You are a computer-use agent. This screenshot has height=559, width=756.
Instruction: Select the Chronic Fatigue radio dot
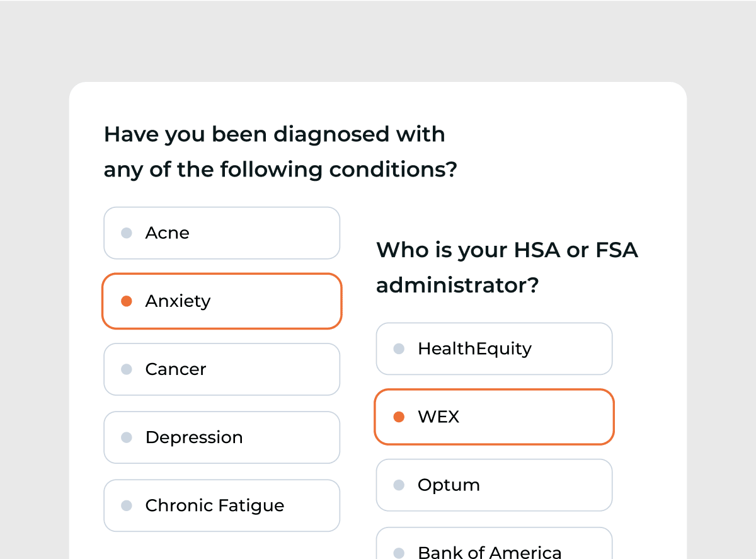click(127, 505)
